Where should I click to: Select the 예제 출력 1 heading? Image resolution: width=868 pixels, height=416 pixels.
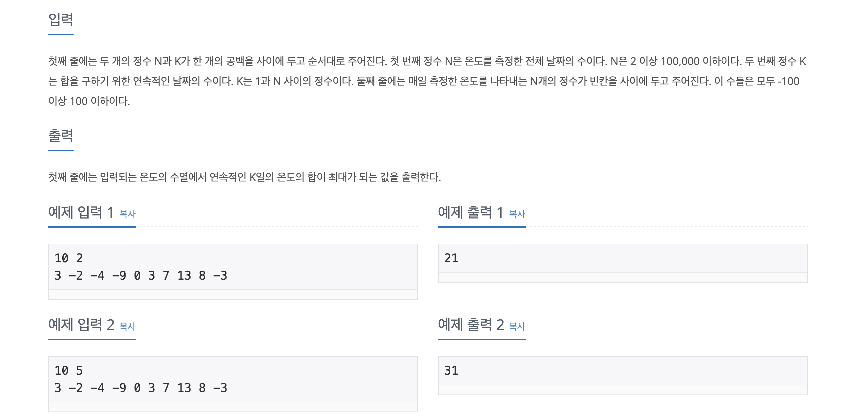[470, 212]
